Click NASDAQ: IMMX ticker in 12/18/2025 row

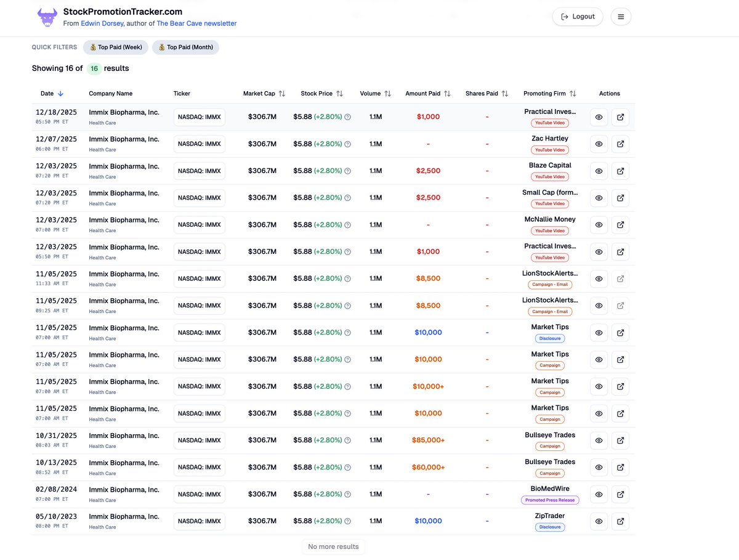(199, 117)
